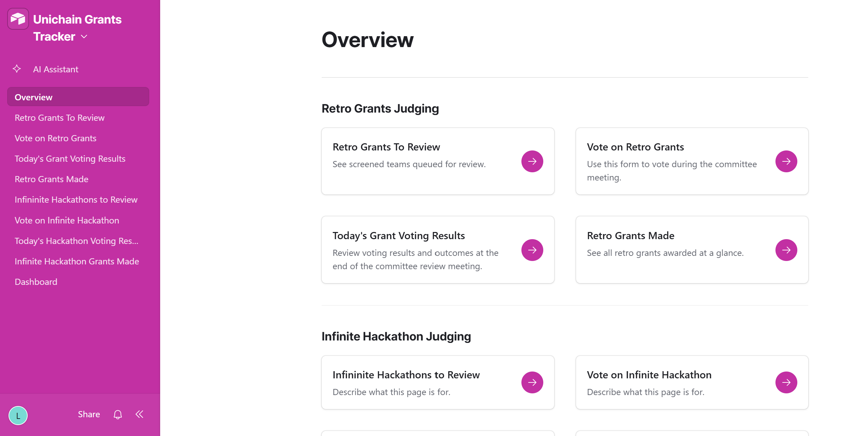Image resolution: width=868 pixels, height=436 pixels.
Task: Open the AI Assistant sparkle icon
Action: (x=17, y=69)
